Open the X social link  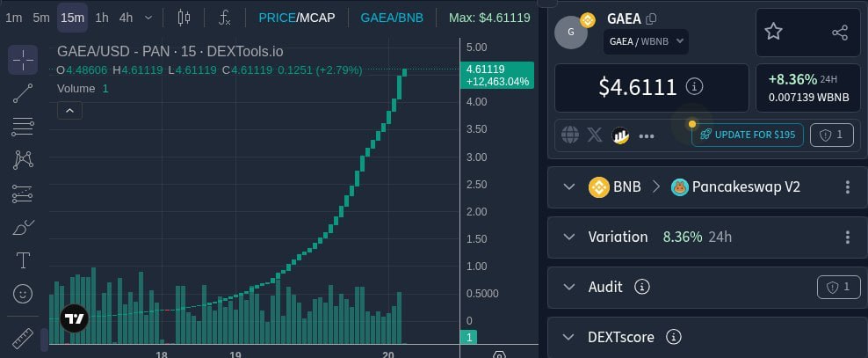595,135
